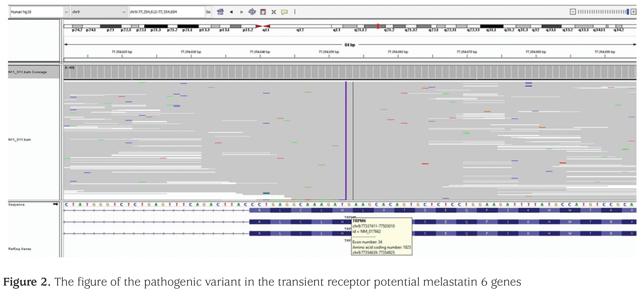Click the red position marker on the ideogram
This screenshot has height=295, width=644.
[378, 26]
